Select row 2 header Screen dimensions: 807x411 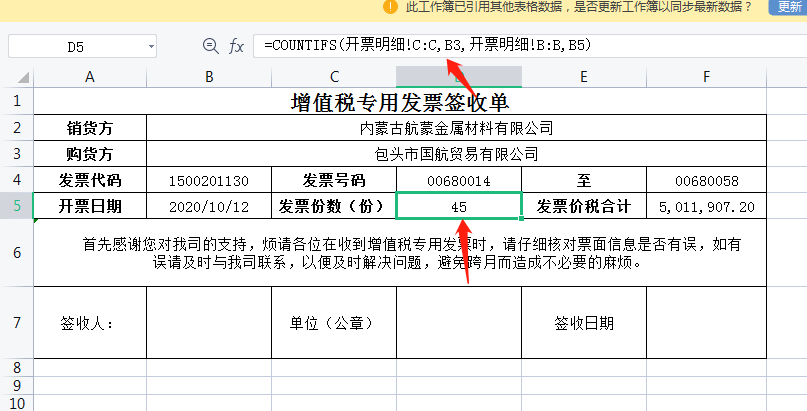click(16, 127)
